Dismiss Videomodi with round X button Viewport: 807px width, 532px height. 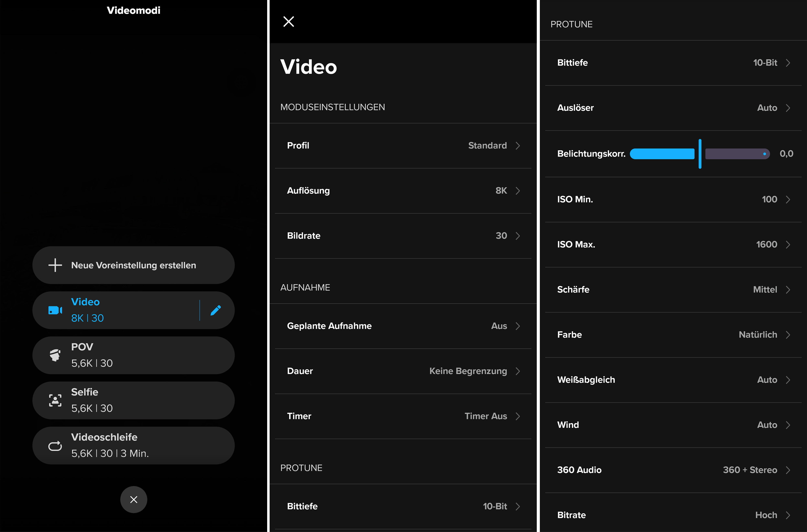point(134,499)
